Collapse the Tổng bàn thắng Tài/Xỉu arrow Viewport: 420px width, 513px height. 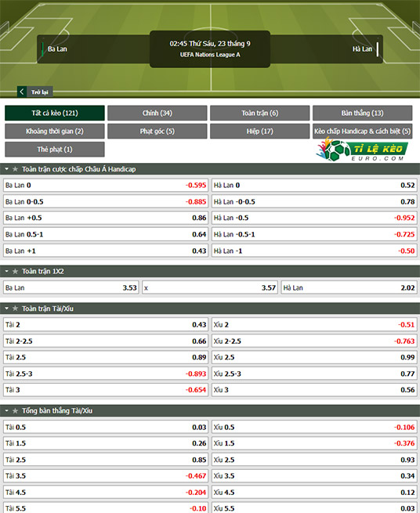click(x=6, y=410)
